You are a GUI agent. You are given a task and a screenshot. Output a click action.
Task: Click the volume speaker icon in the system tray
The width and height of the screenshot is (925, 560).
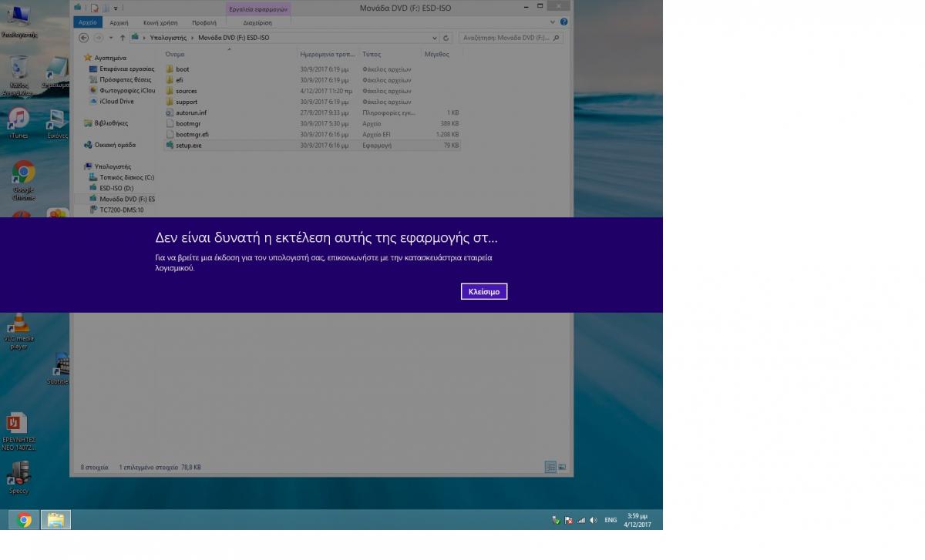593,520
